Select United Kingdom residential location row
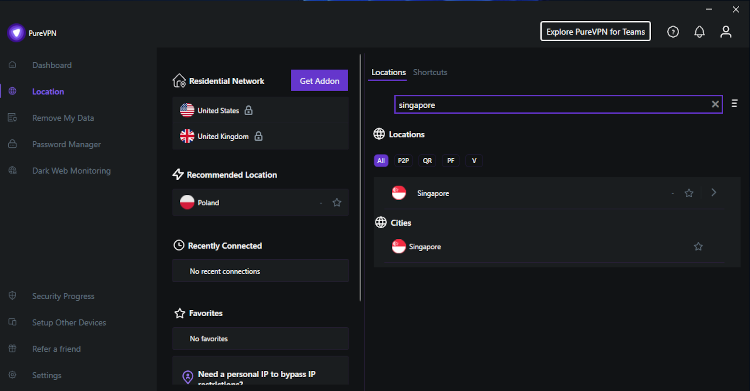This screenshot has height=391, width=750. (260, 136)
